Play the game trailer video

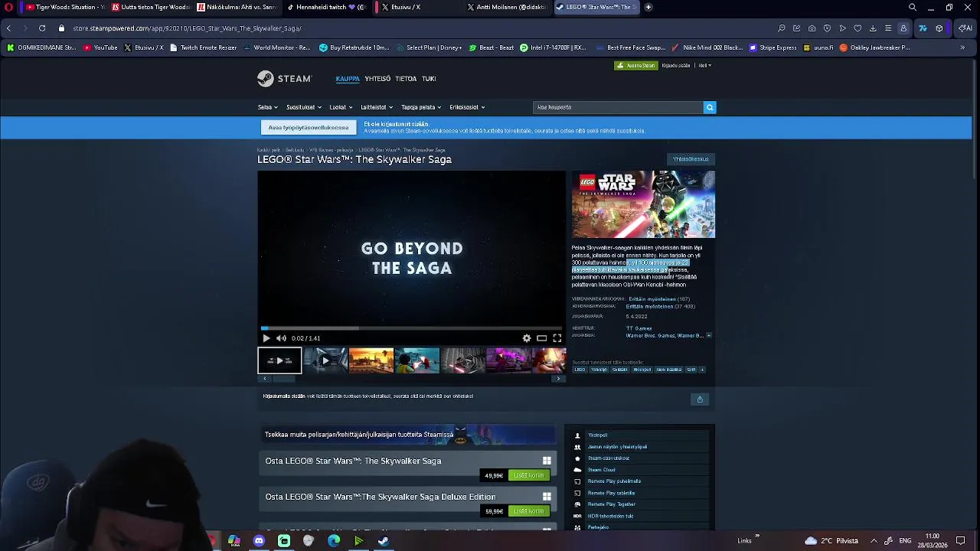click(x=266, y=338)
